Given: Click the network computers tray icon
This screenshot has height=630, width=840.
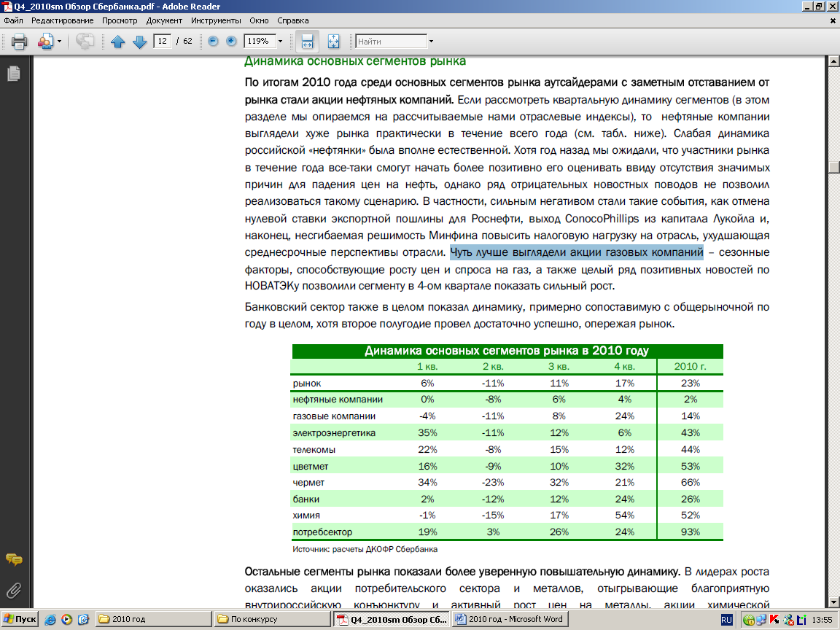Looking at the screenshot, I should click(x=761, y=620).
